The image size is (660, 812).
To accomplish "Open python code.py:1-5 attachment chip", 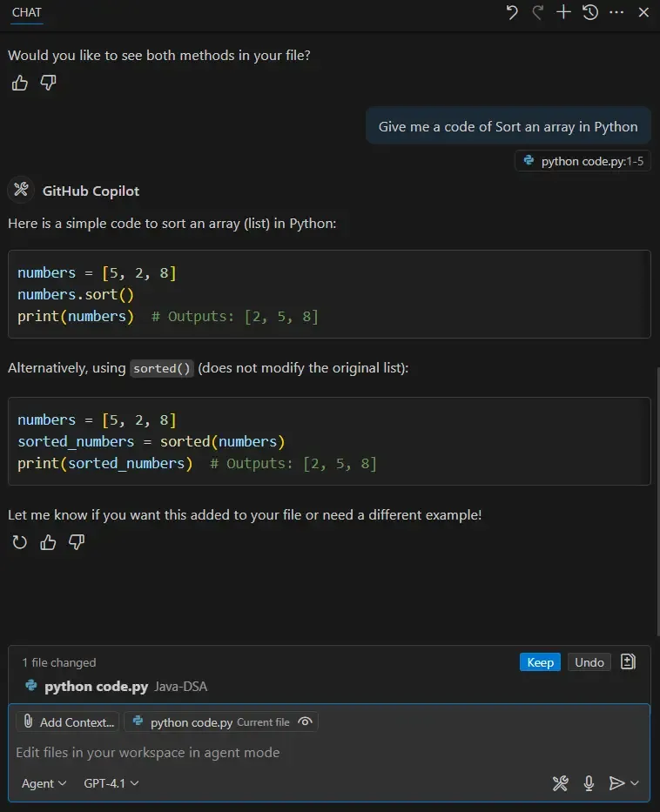I will point(583,161).
